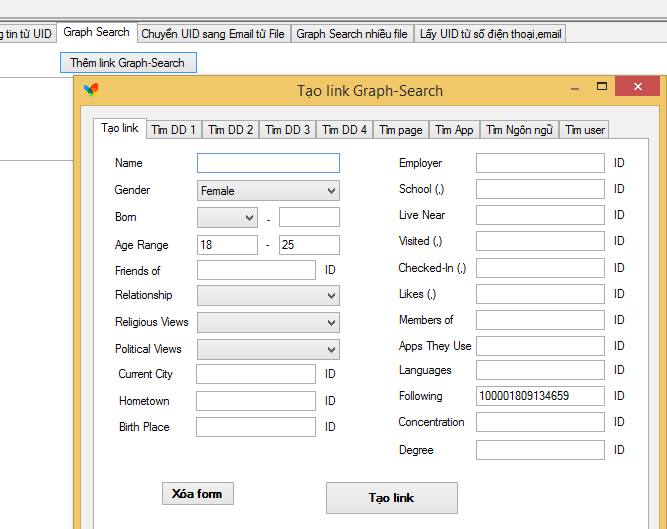Click the Visited input field
This screenshot has height=529, width=667.
pos(540,241)
